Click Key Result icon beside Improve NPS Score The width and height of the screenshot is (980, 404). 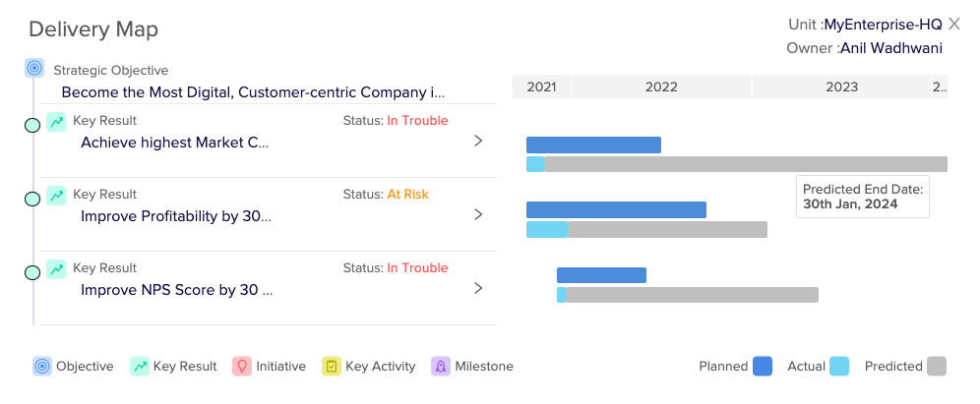click(x=56, y=268)
